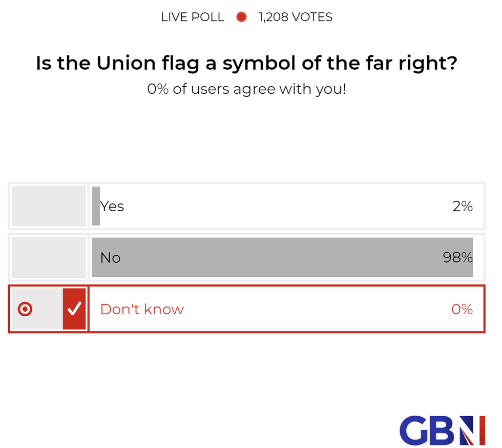Click the red live indicator dot
Image resolution: width=502 pixels, height=448 pixels.
click(241, 17)
